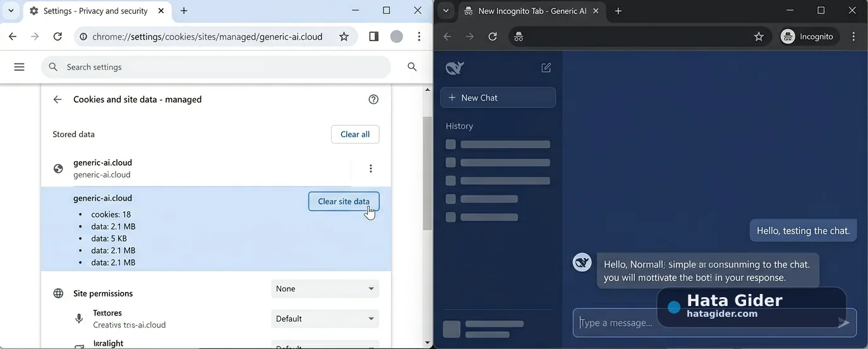Click forward arrow in Settings window toolbar

35,37
